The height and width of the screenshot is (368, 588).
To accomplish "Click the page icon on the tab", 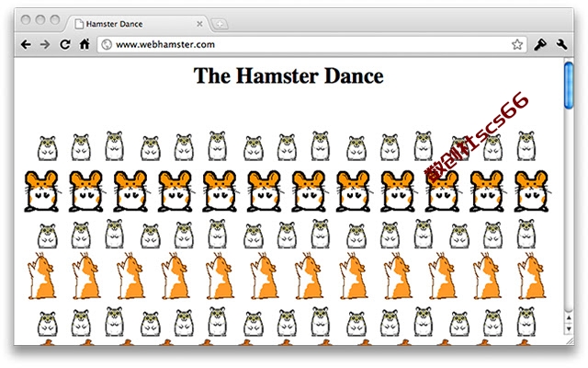I will coord(79,24).
